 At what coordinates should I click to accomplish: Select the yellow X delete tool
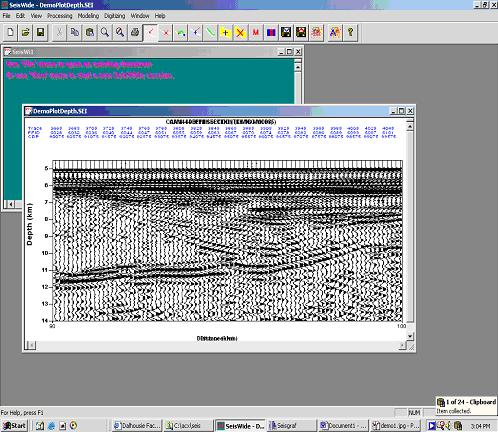(240, 32)
